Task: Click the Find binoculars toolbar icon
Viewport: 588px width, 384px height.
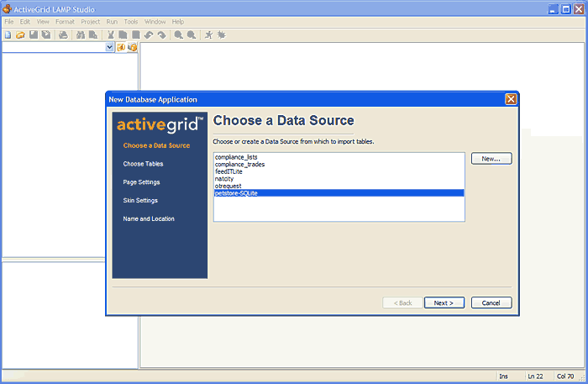Action: (x=81, y=35)
